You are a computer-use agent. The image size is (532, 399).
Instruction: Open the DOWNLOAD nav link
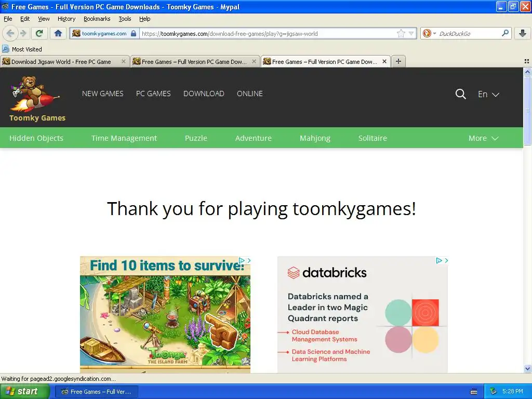coord(204,94)
